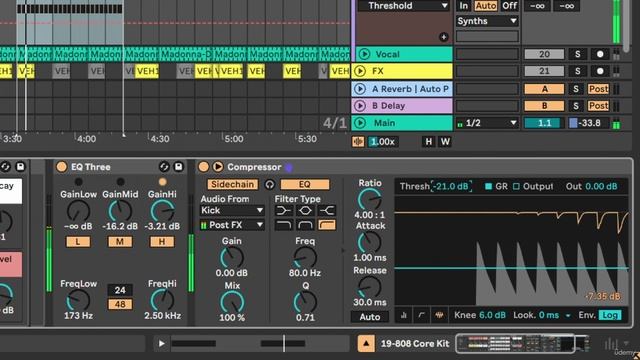Image resolution: width=640 pixels, height=360 pixels.
Task: Arm the Vocal track for recording
Action: point(600,54)
